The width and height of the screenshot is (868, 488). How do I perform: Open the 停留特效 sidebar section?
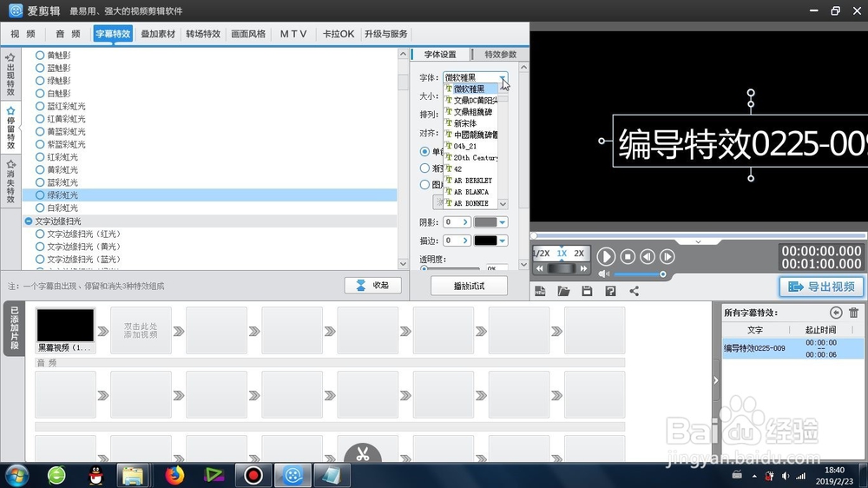point(10,129)
